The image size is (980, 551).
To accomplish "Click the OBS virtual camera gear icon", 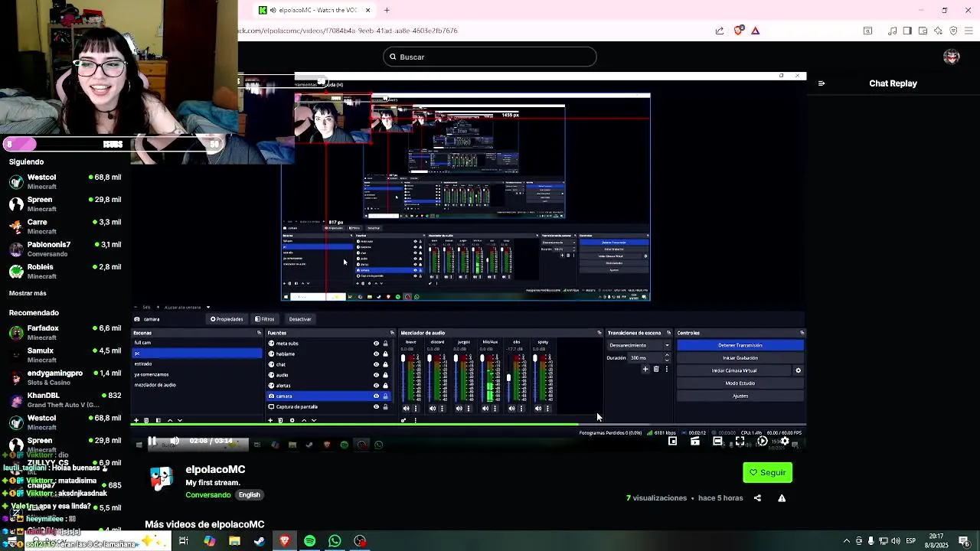I will (798, 370).
